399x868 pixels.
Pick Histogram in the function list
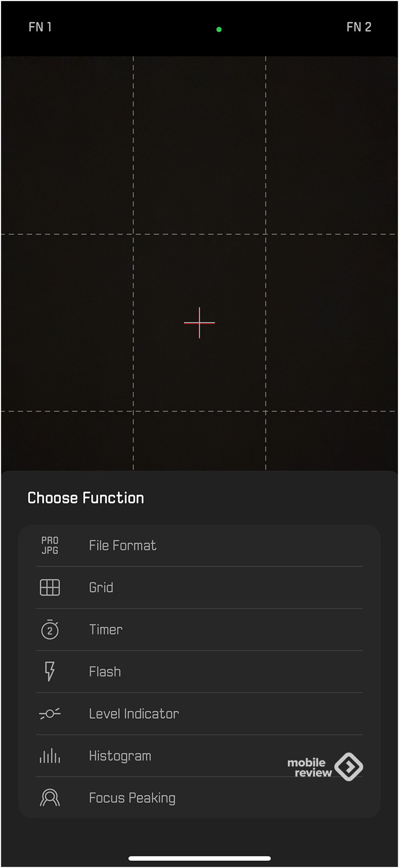coord(200,756)
